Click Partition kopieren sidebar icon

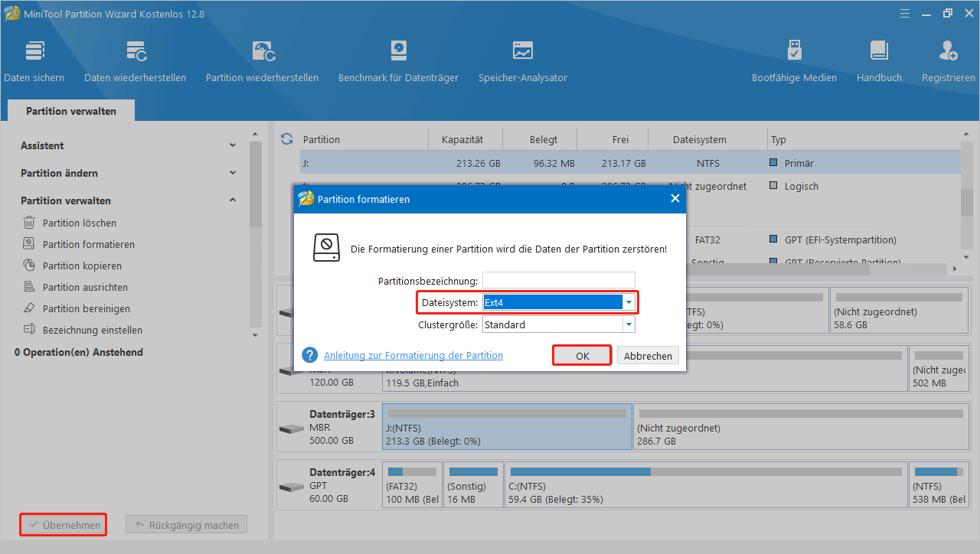[x=29, y=266]
